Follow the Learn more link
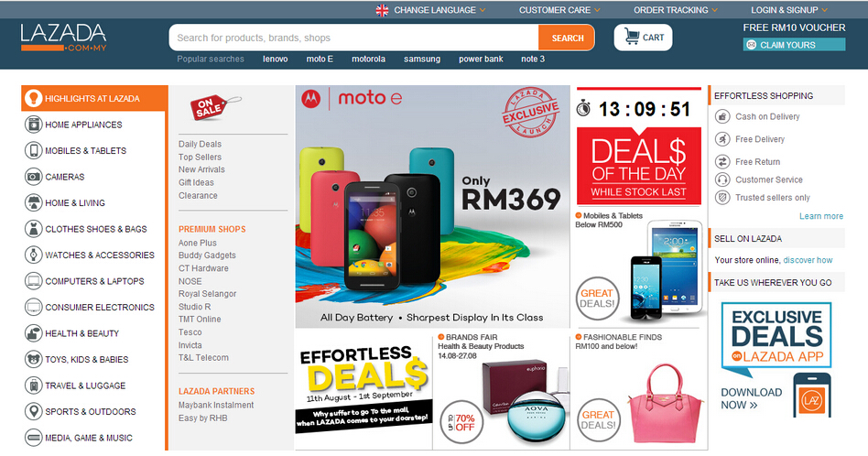The height and width of the screenshot is (456, 868). (821, 216)
